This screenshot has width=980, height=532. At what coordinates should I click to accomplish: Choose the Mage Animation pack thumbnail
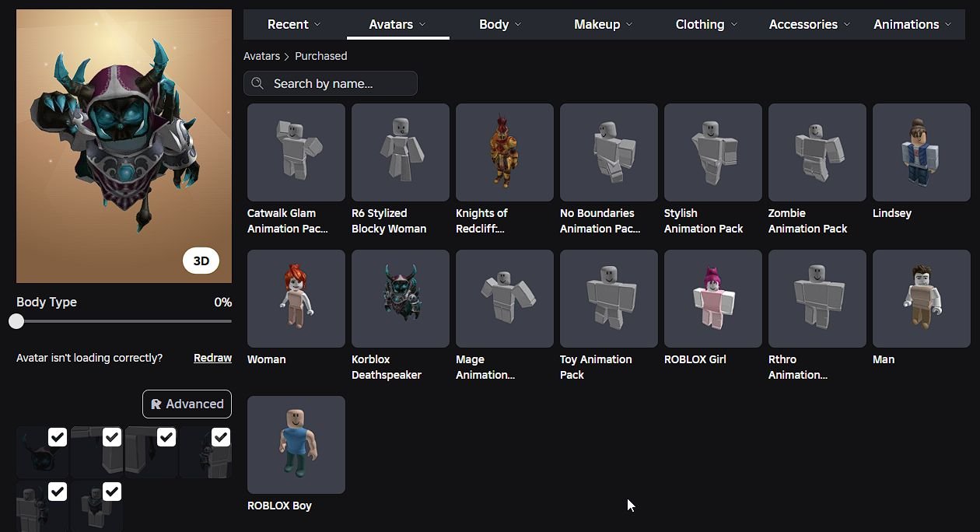pos(505,299)
